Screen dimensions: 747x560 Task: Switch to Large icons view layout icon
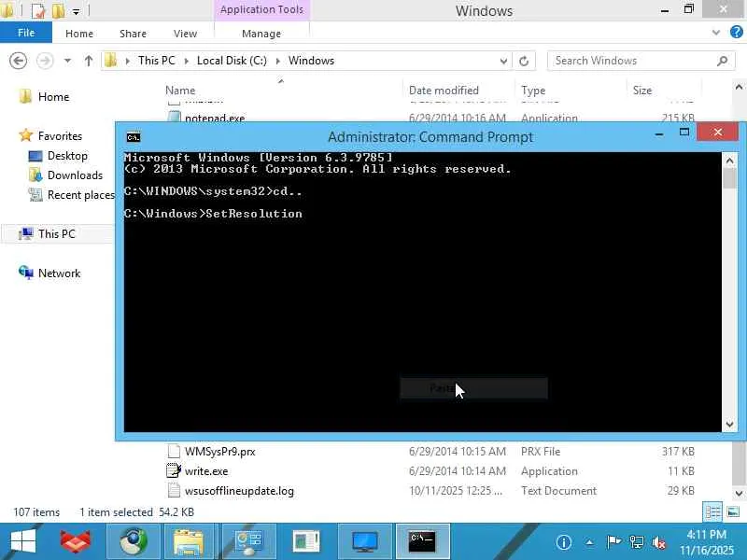point(733,512)
